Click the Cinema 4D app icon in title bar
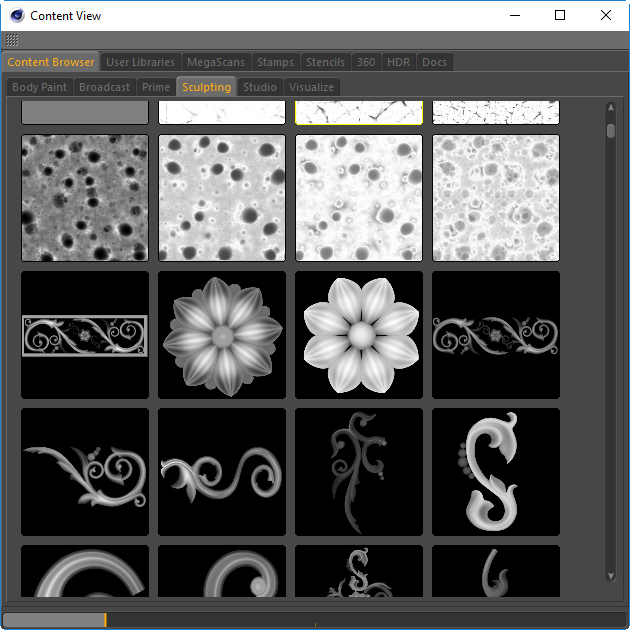This screenshot has height=630, width=630. [x=17, y=16]
